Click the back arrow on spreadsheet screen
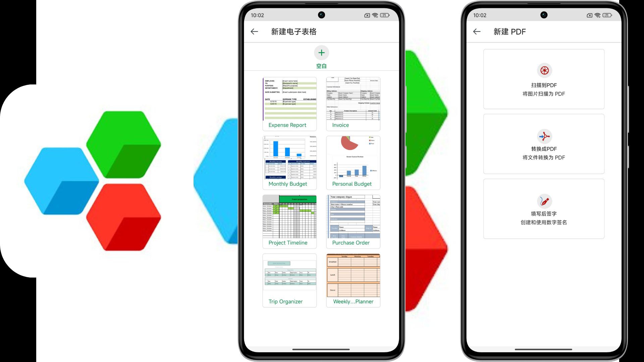 254,32
